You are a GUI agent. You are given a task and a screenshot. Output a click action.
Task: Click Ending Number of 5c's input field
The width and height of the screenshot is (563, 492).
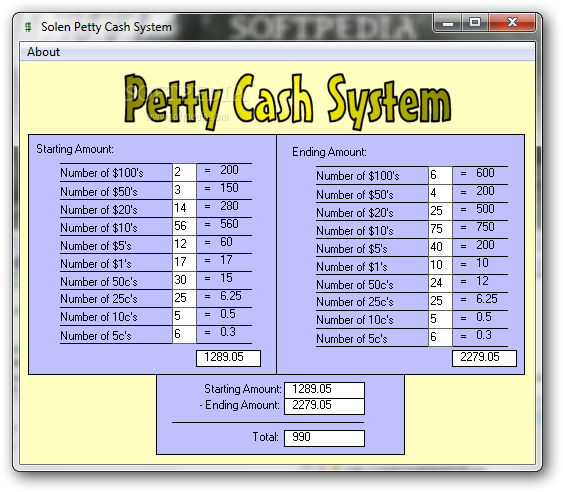(440, 337)
